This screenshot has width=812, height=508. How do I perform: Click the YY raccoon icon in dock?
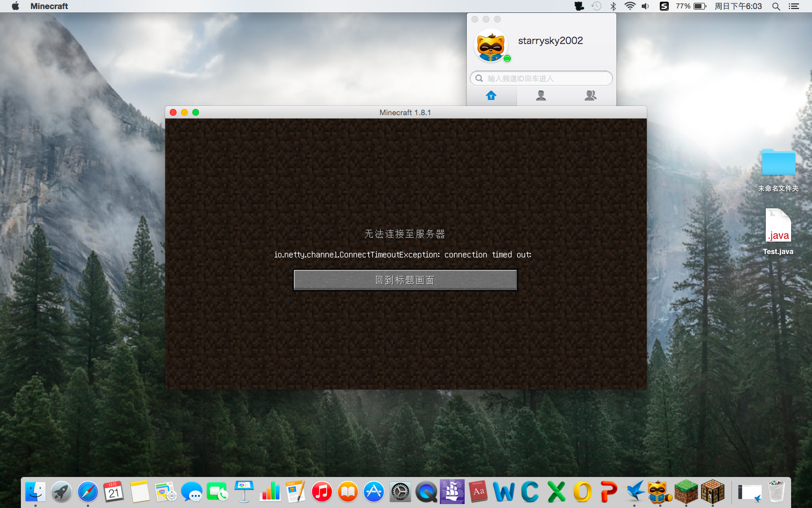[660, 492]
